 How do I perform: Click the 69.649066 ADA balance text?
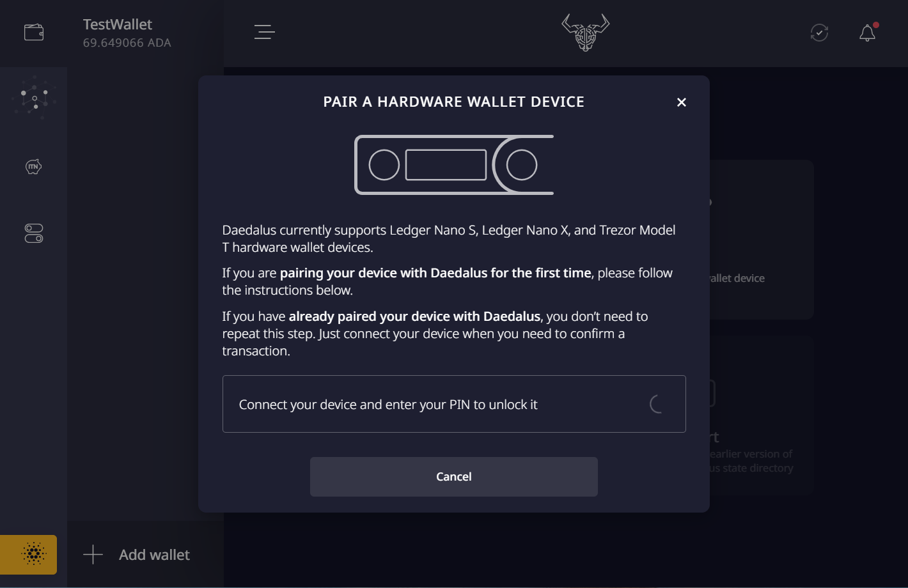pos(127,43)
